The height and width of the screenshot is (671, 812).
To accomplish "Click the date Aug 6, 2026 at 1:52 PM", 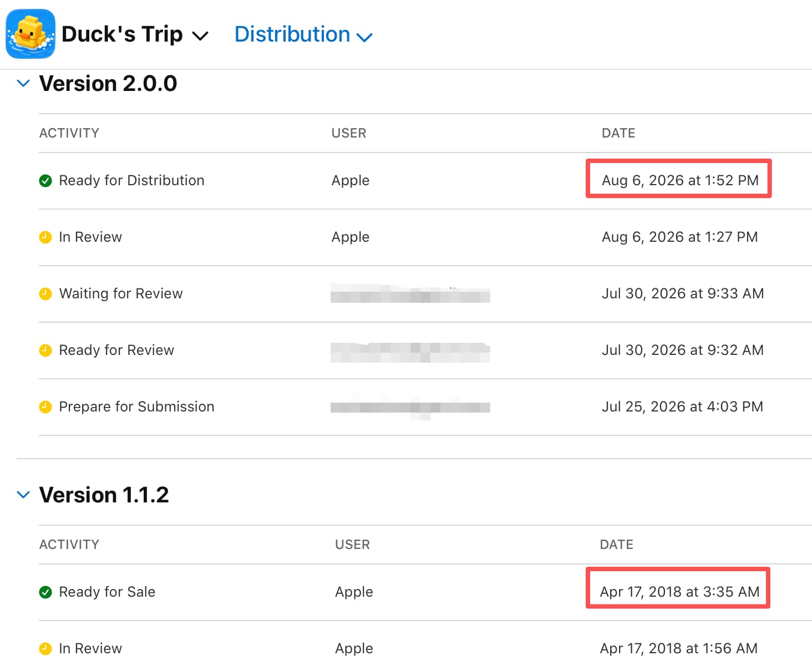I will 680,180.
